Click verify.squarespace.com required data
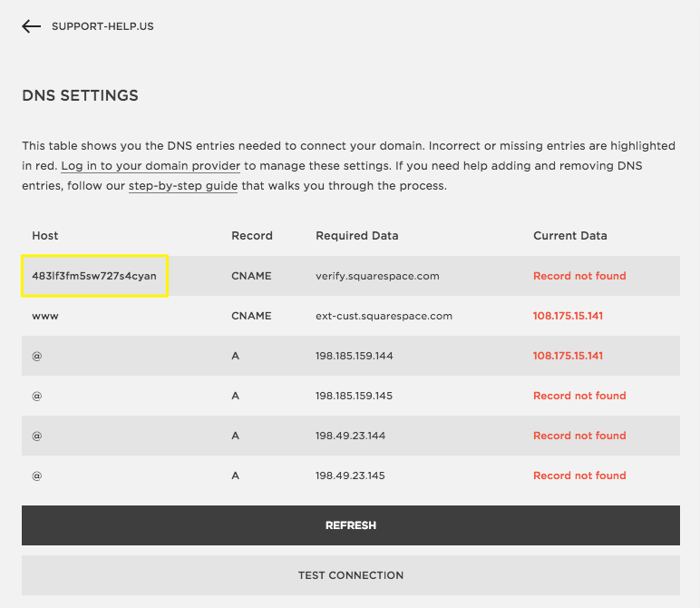Viewport: 700px width, 608px height. coord(377,276)
